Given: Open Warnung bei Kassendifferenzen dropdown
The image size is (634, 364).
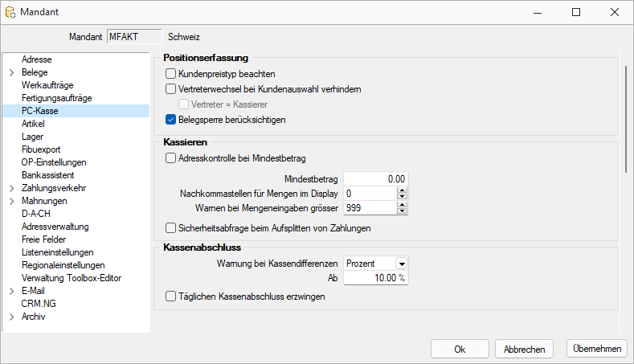Looking at the screenshot, I should [402, 264].
